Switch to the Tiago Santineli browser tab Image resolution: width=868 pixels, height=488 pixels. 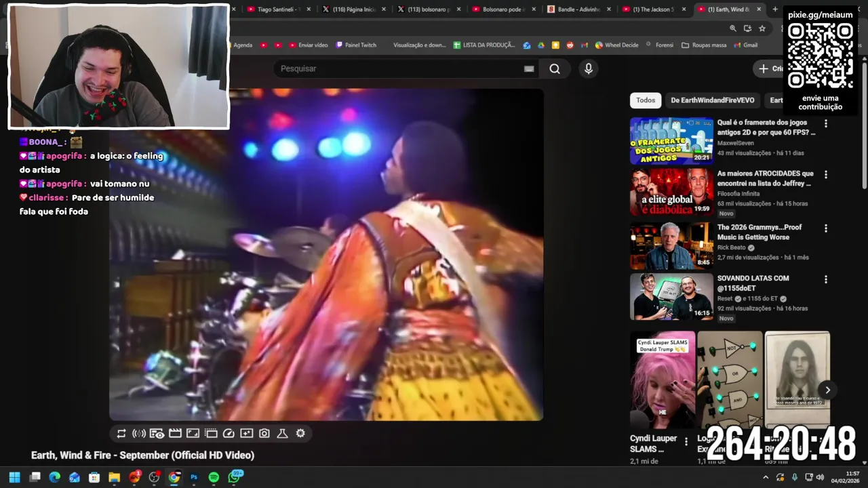click(278, 9)
